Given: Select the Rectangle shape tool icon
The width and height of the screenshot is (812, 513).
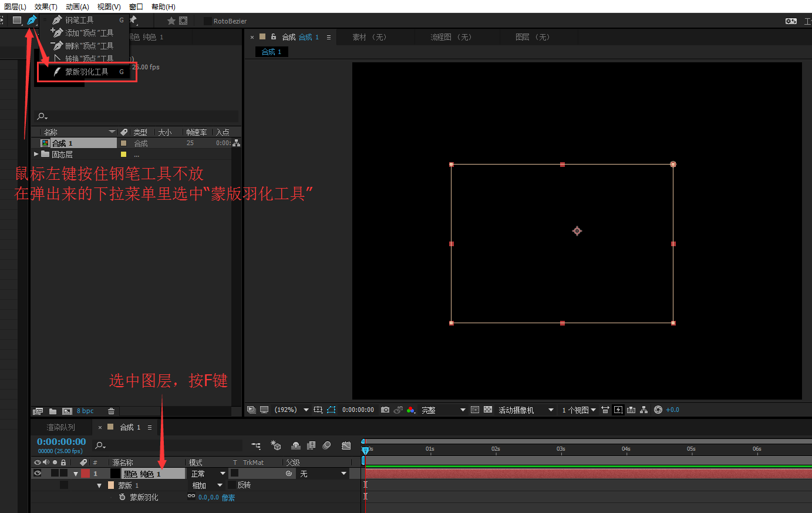Looking at the screenshot, I should (17, 21).
